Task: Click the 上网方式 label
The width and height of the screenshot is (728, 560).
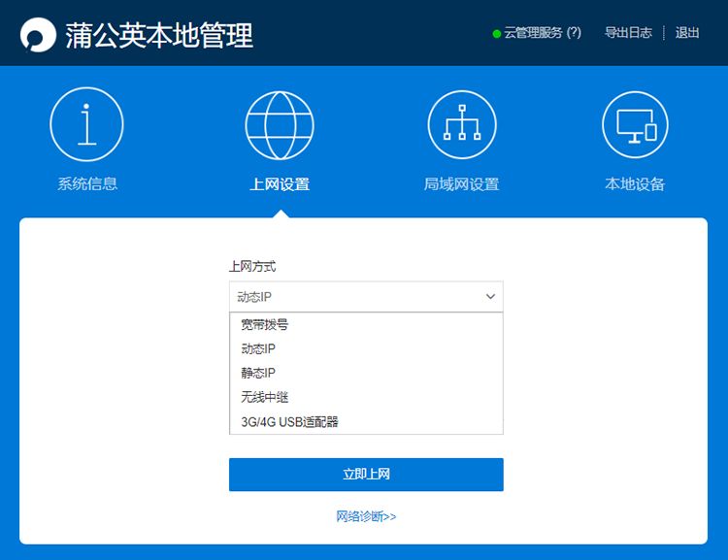Action: [252, 267]
